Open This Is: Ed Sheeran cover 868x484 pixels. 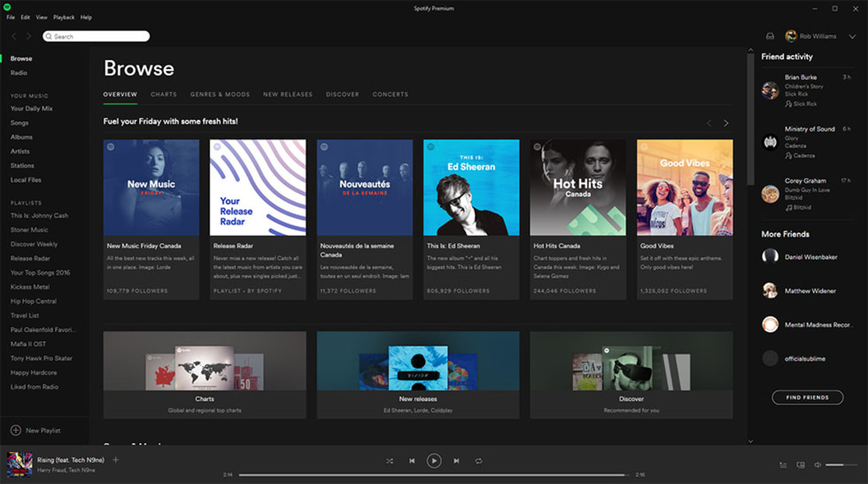click(x=472, y=187)
